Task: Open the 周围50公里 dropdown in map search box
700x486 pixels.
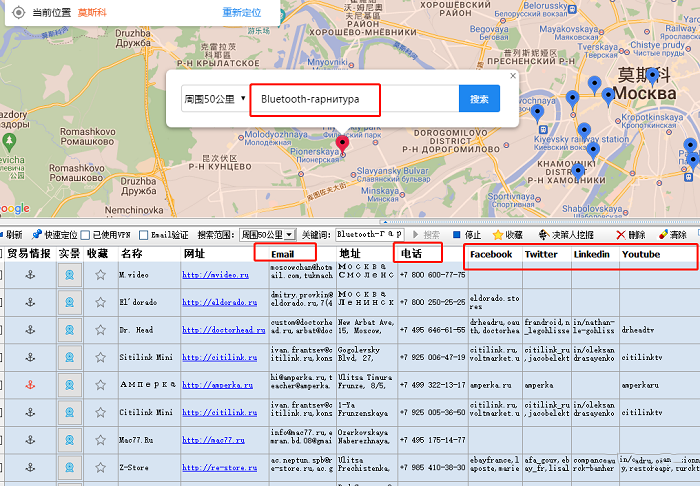Action: coord(214,99)
